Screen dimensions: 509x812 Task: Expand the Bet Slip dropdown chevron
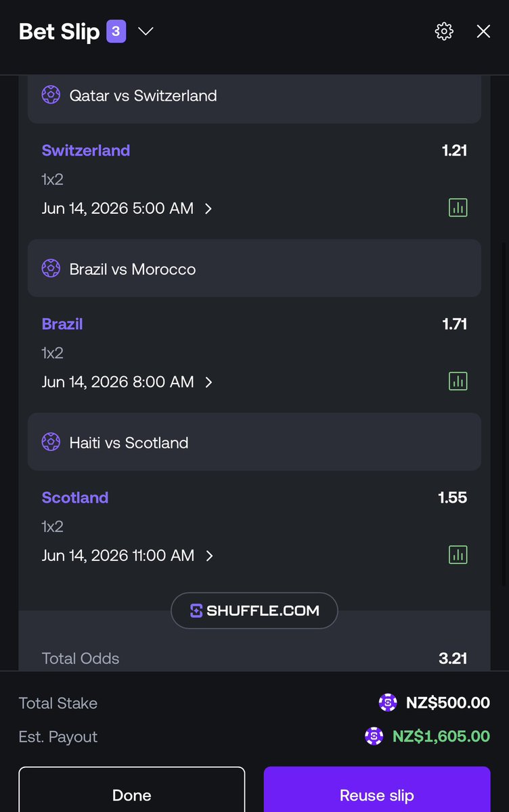(146, 31)
